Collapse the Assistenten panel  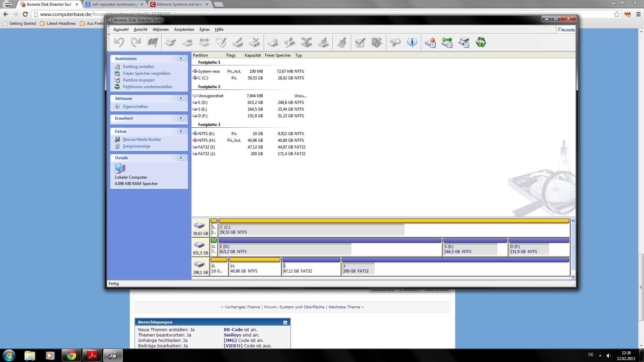coord(181,59)
